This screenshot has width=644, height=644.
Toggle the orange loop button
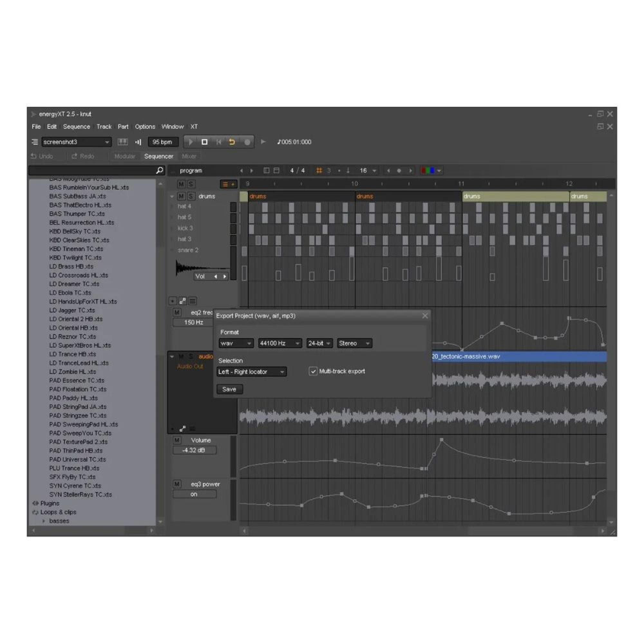tap(232, 142)
